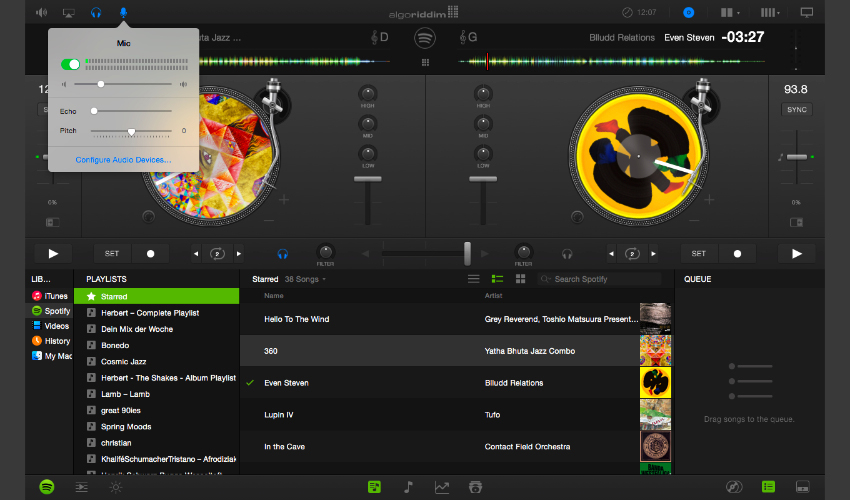Toggle left deck loop button
This screenshot has width=850, height=500.
coord(217,253)
